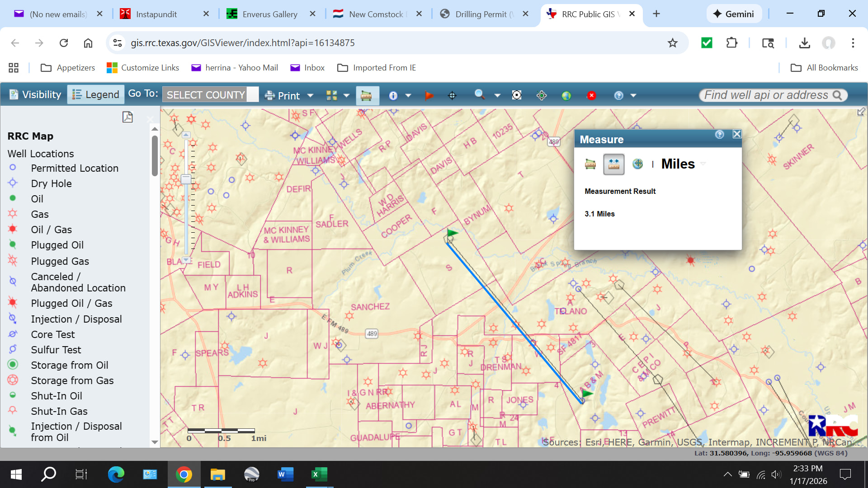Click the crosshair locate toolbar icon
Image resolution: width=868 pixels, height=488 pixels.
452,95
